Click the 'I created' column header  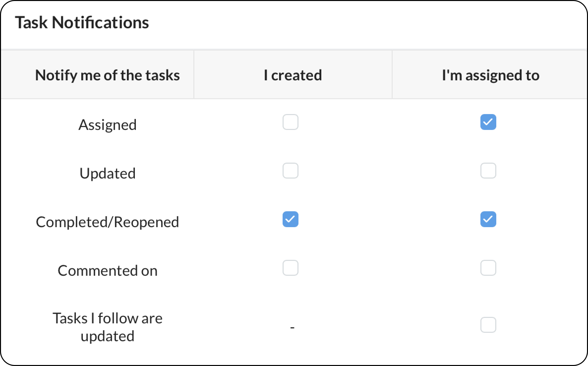293,75
